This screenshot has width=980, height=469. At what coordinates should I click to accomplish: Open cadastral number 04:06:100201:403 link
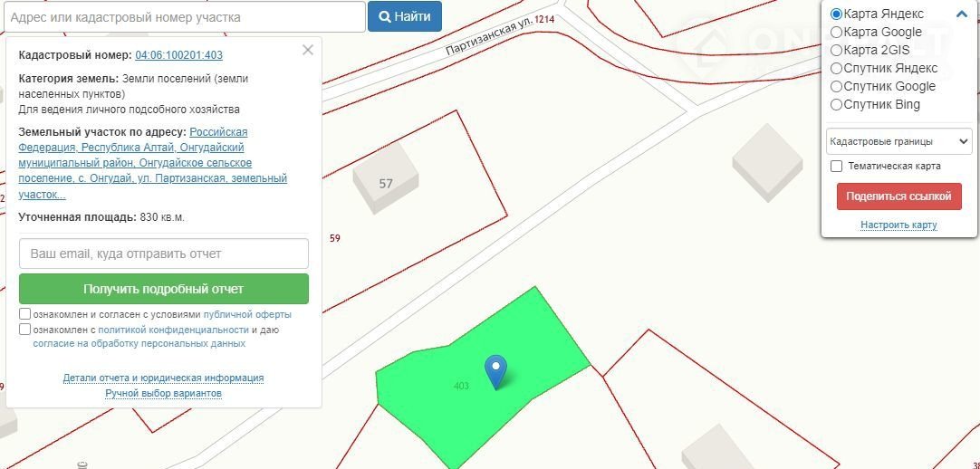coord(178,55)
